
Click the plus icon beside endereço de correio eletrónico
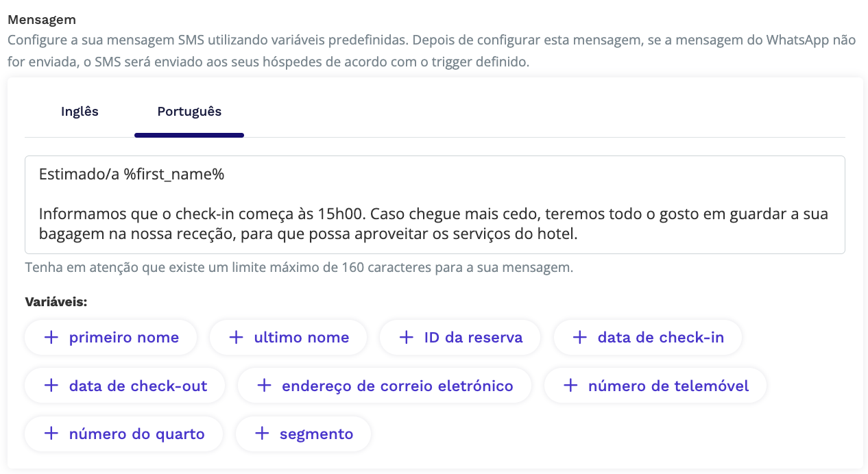(264, 386)
